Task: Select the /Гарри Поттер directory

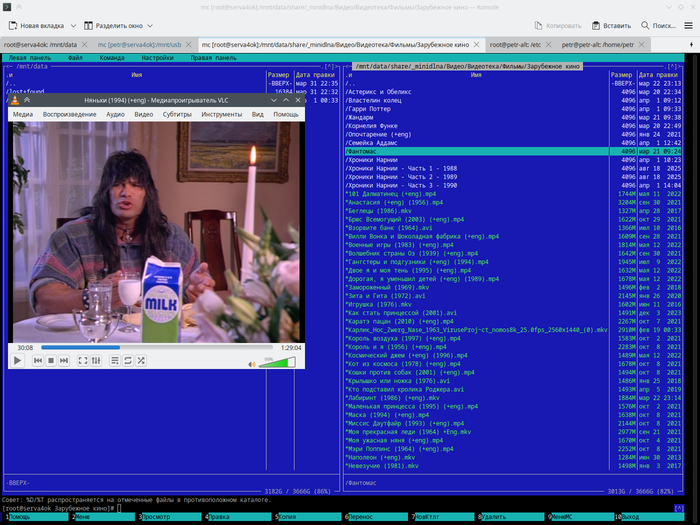Action: [368, 109]
